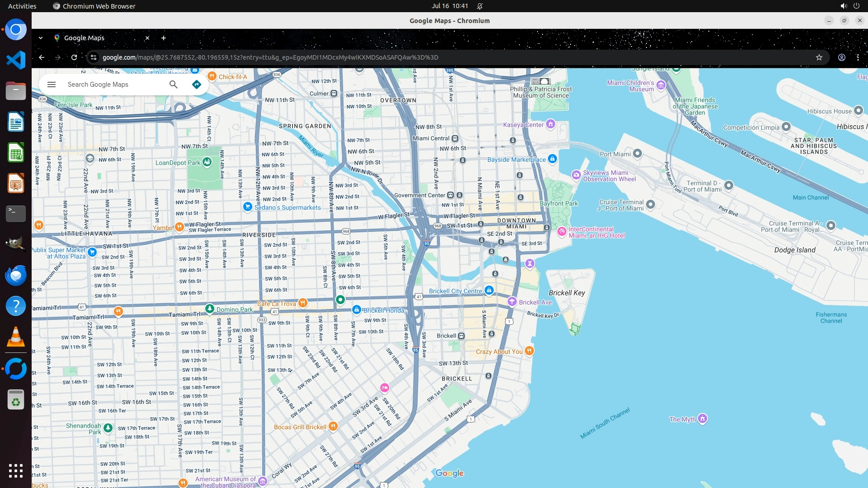Click the Brickell City Centre pin

[489, 290]
